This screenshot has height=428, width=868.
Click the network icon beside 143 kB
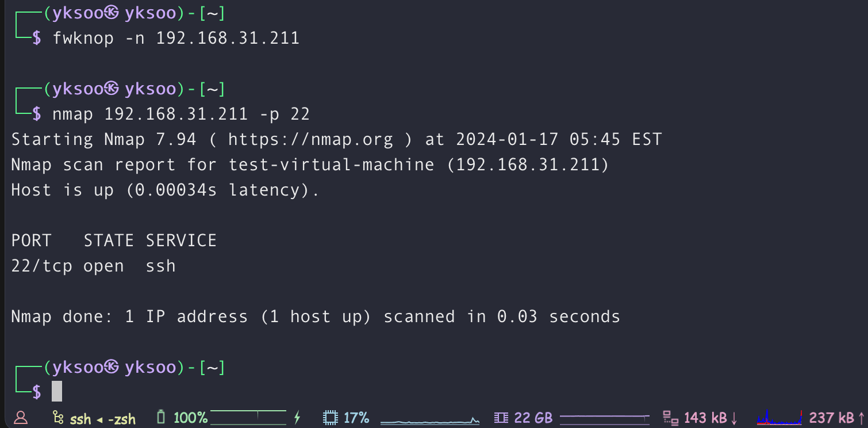671,418
